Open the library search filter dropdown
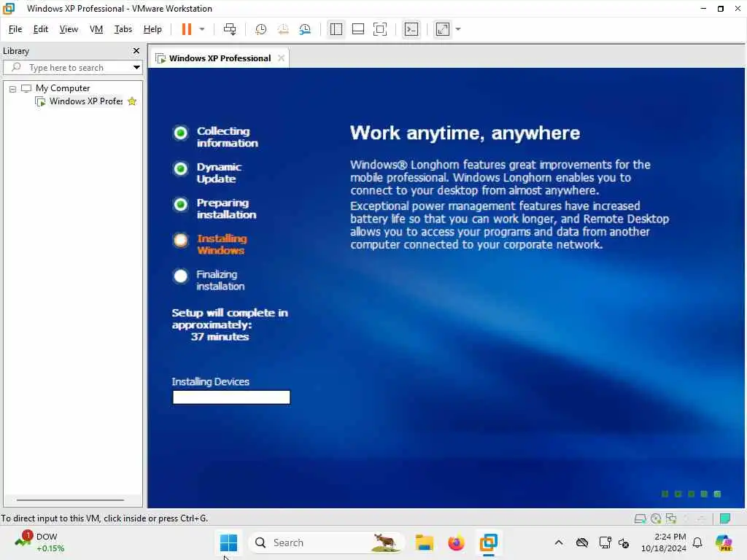 tap(136, 68)
